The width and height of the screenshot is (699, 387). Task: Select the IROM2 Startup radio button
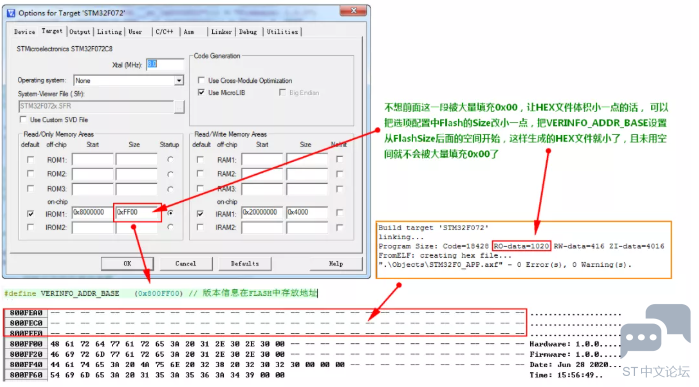170,227
